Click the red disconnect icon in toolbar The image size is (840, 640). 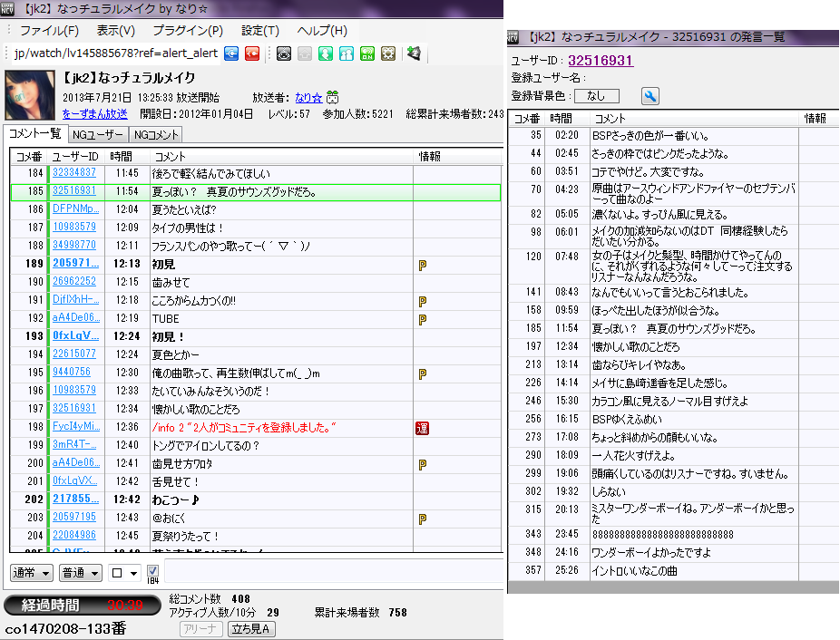pos(253,53)
